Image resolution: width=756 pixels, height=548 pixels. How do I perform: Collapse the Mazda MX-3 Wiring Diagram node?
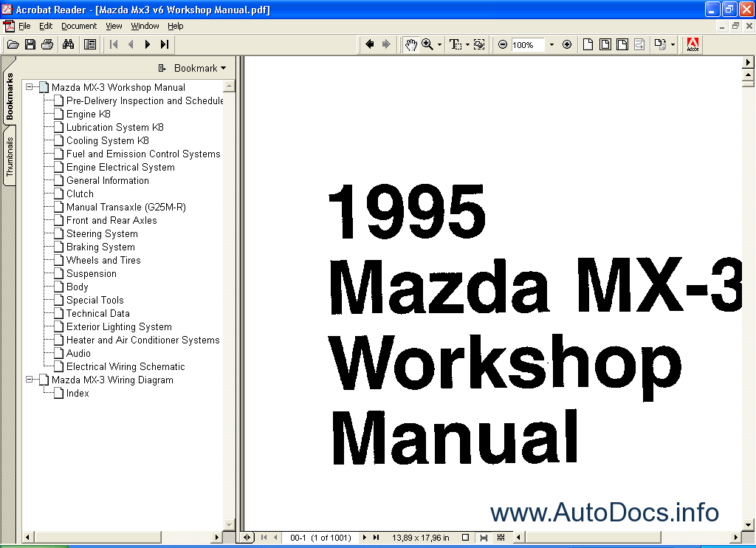point(29,380)
